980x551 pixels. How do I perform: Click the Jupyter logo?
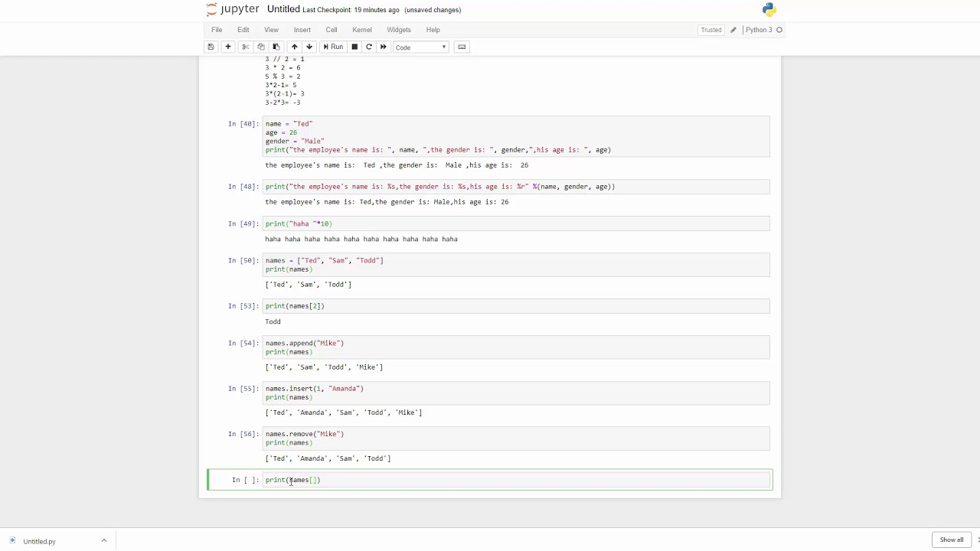233,9
